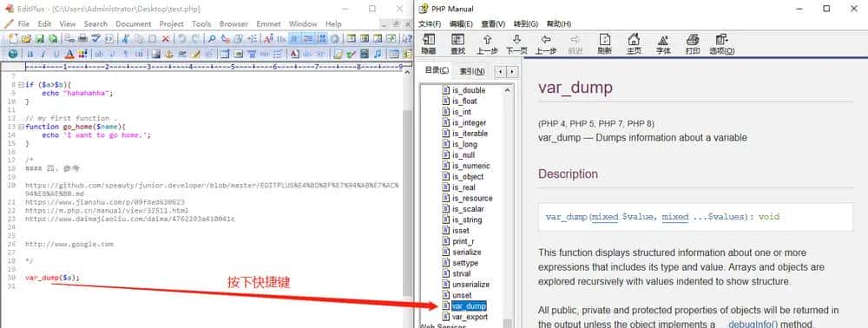868x328 pixels.
Task: Open the Document menu in EditPlus
Action: (134, 23)
